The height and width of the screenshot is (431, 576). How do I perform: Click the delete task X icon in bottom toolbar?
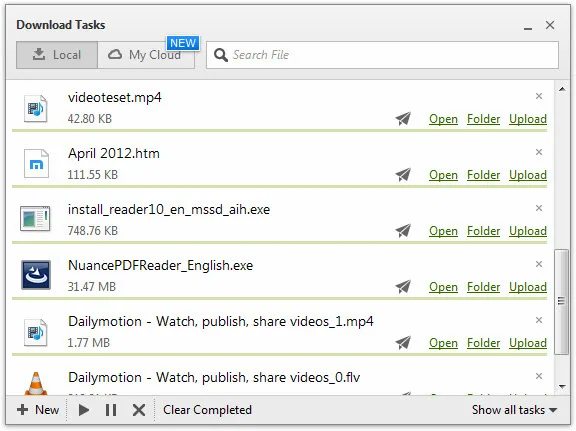[x=139, y=410]
